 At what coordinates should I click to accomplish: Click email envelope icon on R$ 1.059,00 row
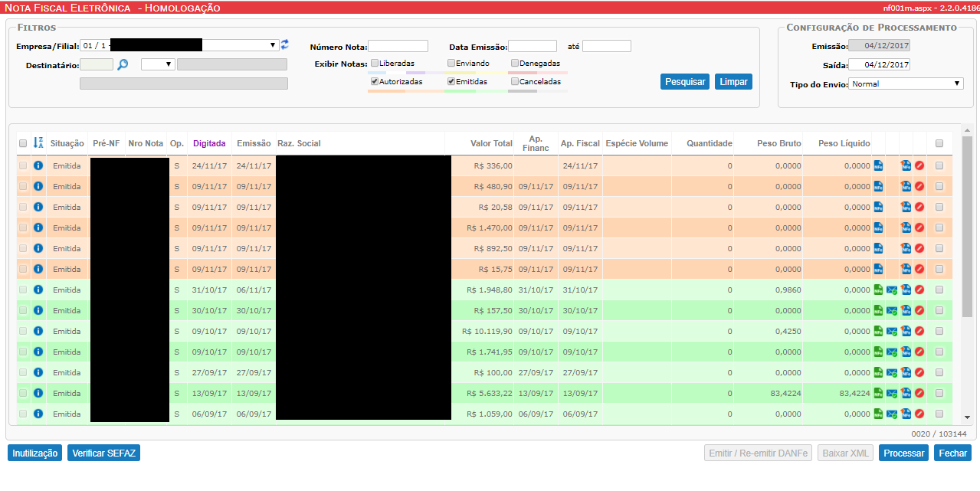point(892,414)
